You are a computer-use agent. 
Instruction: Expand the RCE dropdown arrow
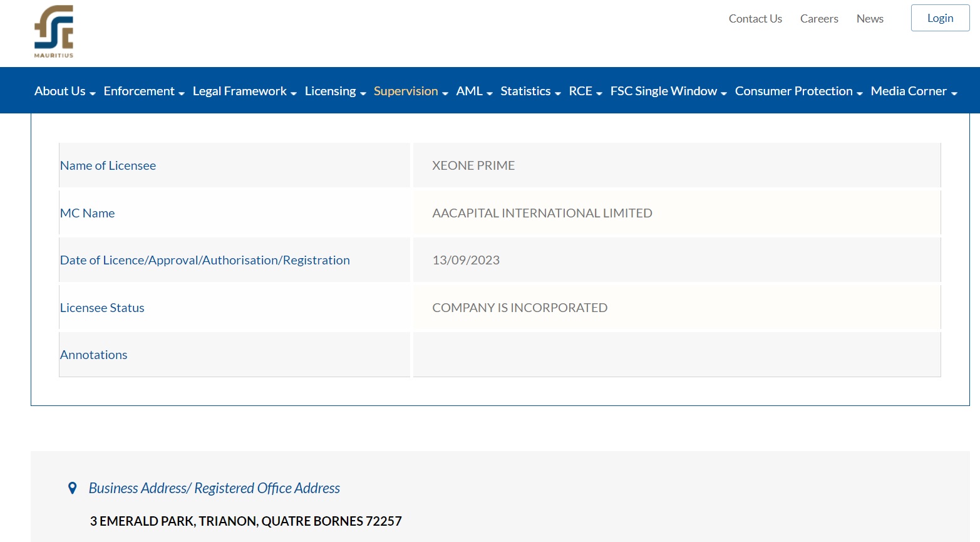[599, 93]
